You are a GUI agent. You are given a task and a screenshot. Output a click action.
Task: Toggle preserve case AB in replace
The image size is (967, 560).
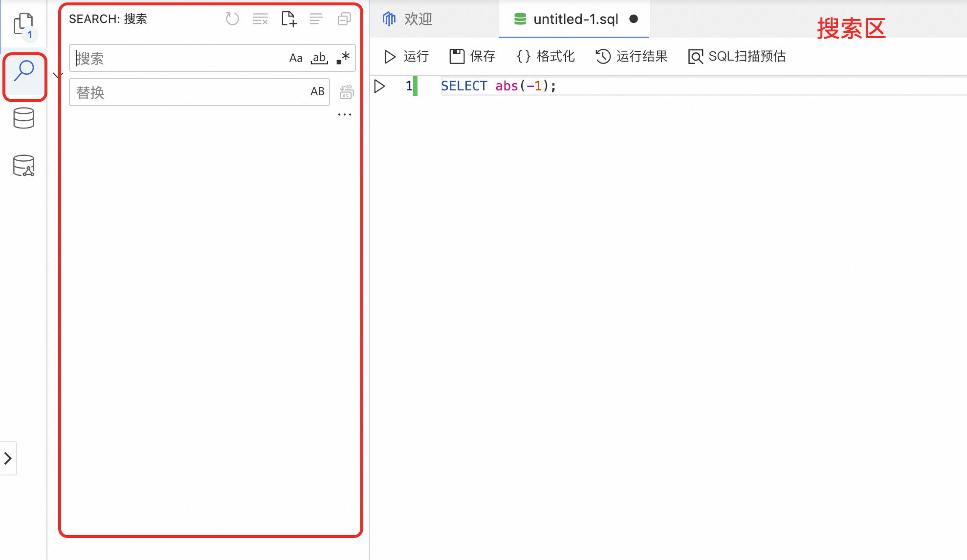pyautogui.click(x=317, y=92)
